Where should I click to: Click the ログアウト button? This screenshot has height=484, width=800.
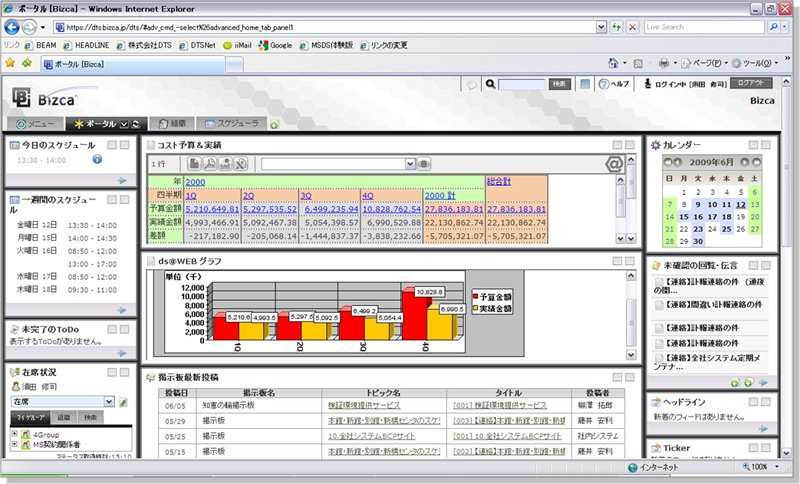751,83
